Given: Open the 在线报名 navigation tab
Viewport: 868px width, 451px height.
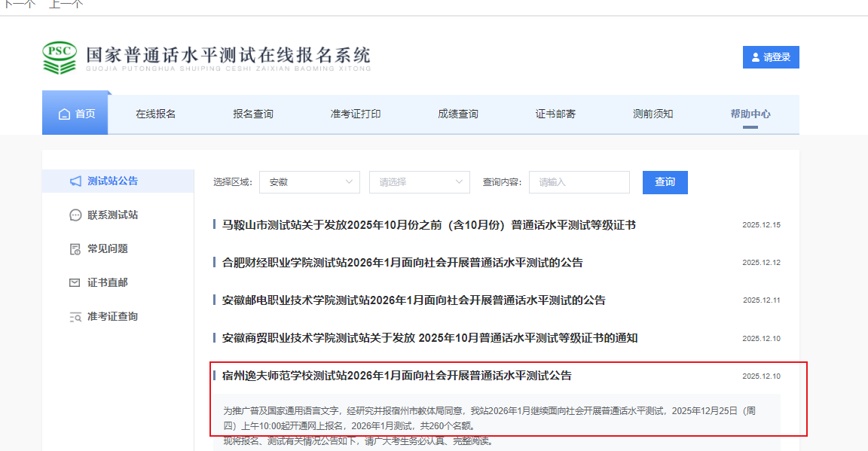Looking at the screenshot, I should (x=156, y=114).
